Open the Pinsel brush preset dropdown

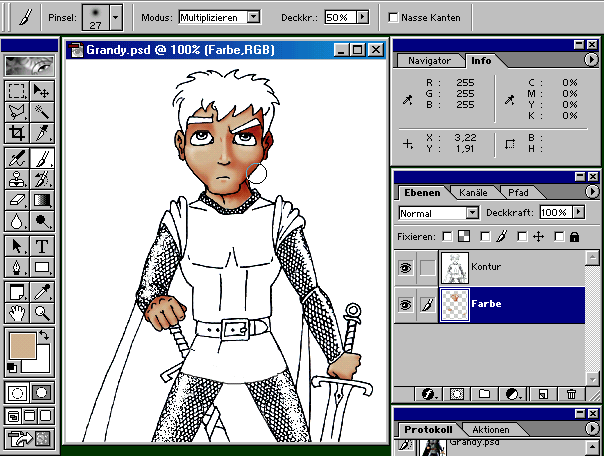click(x=116, y=17)
